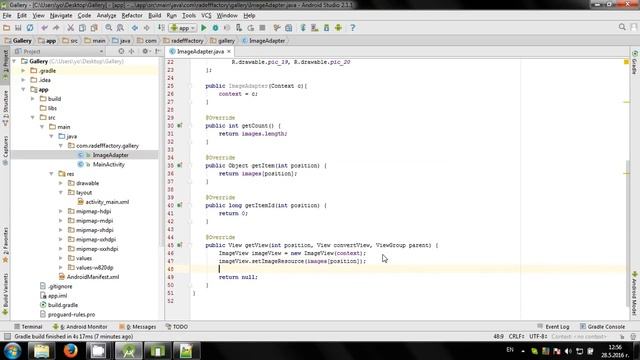Screen dimensions: 640x360
Task: Select build.gradle in project tree
Action: pos(62,305)
